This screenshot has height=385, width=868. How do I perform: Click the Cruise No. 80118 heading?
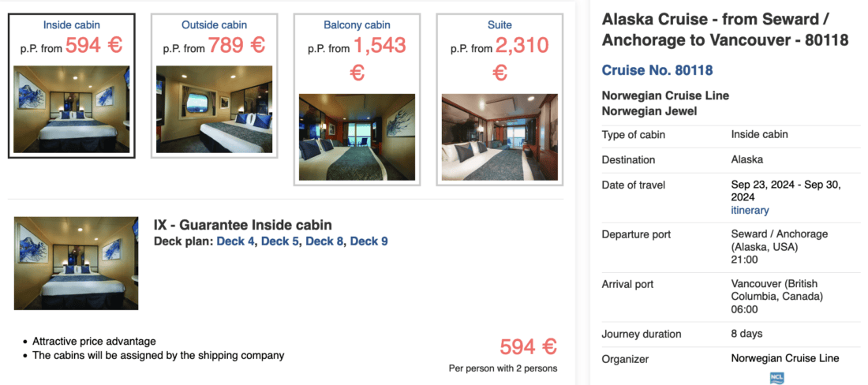click(657, 71)
